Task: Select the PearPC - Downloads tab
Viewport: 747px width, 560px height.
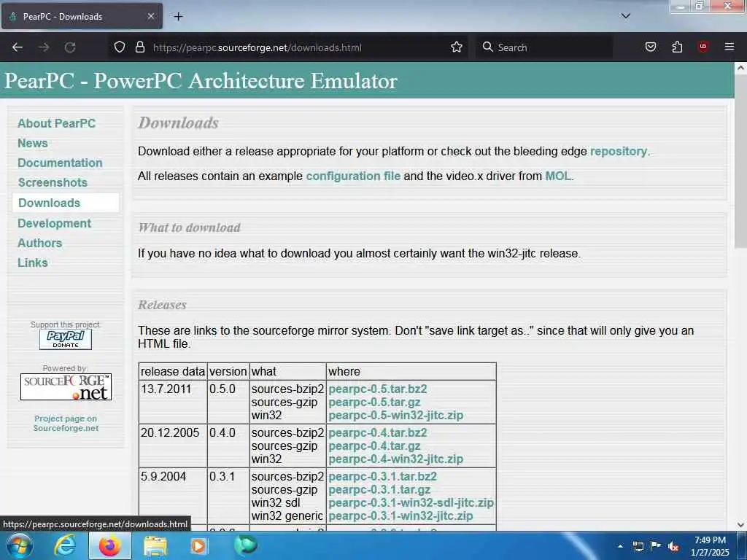Action: click(x=82, y=17)
